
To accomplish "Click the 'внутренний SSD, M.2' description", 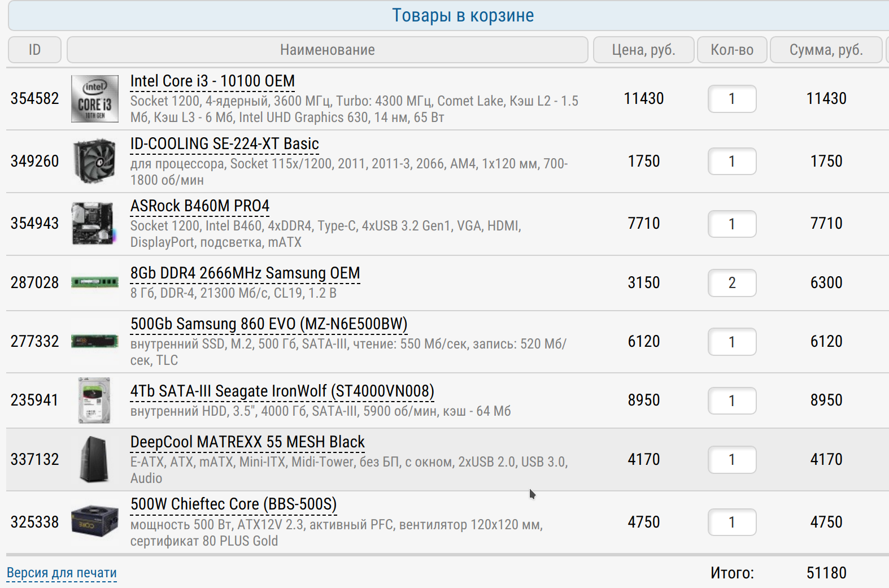I will coord(348,352).
